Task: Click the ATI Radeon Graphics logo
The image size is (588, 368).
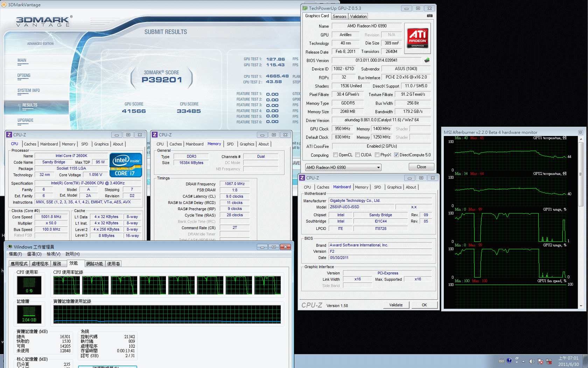Action: (x=418, y=38)
